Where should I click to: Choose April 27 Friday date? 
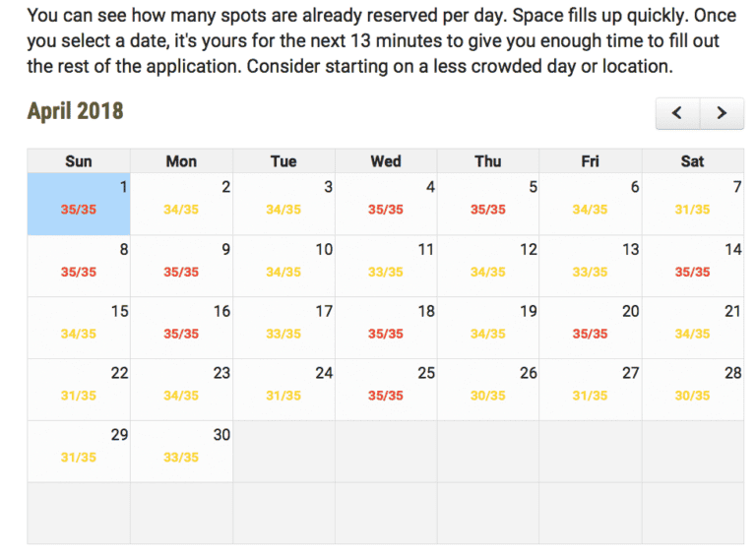click(591, 390)
